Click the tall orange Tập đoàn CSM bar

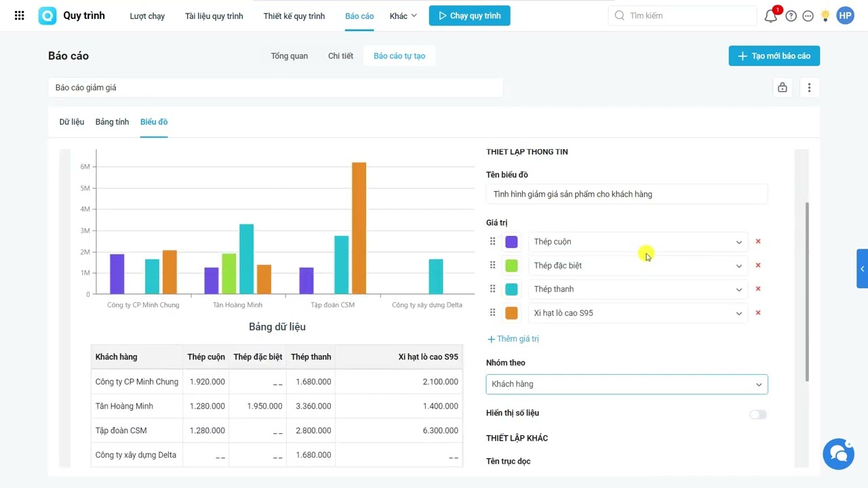359,228
